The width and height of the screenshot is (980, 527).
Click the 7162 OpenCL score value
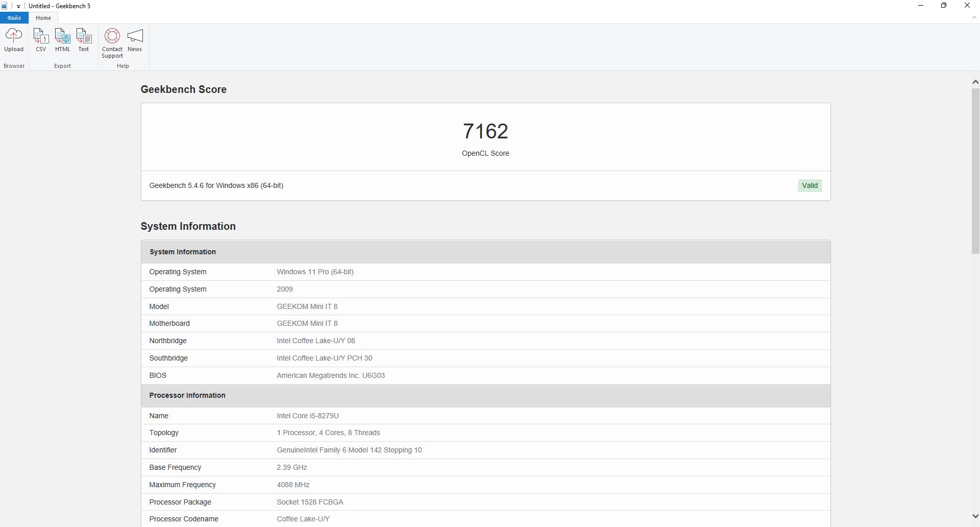tap(485, 131)
